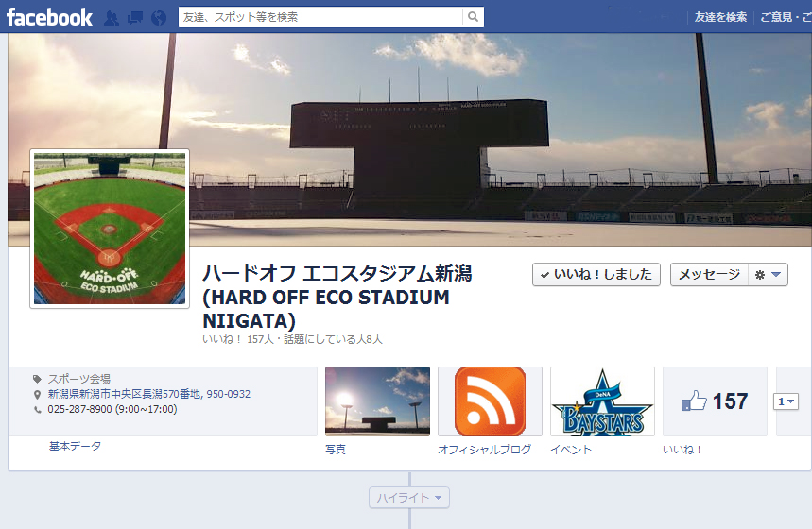The width and height of the screenshot is (812, 529).
Task: Click the phone icon
Action: (37, 409)
